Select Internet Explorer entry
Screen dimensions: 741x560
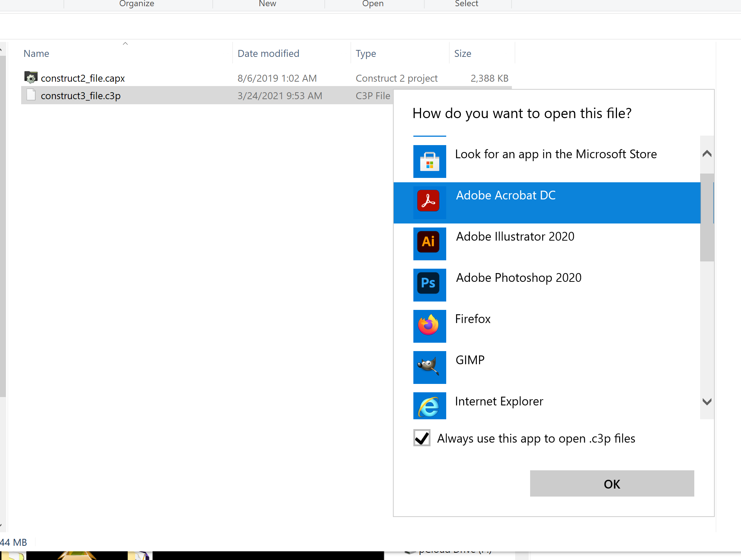[547, 404]
